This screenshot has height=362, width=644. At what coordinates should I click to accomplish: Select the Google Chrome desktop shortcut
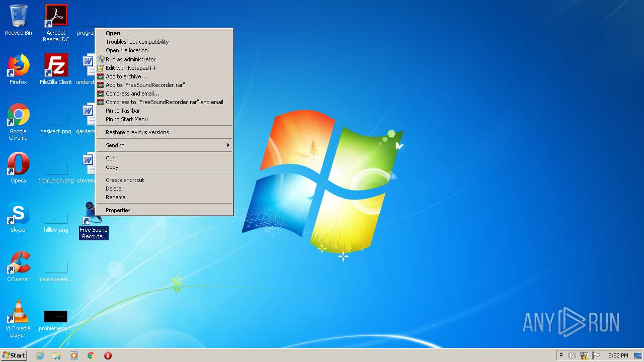(x=18, y=122)
